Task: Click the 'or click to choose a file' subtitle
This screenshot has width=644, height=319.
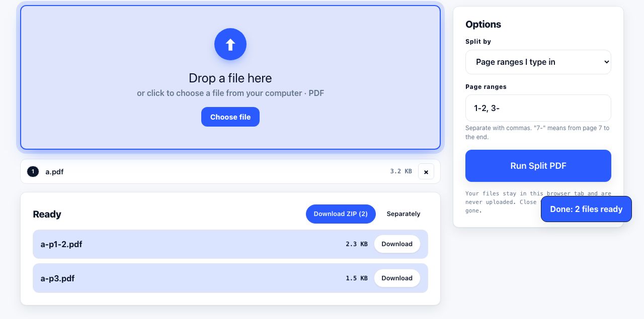Action: click(230, 93)
